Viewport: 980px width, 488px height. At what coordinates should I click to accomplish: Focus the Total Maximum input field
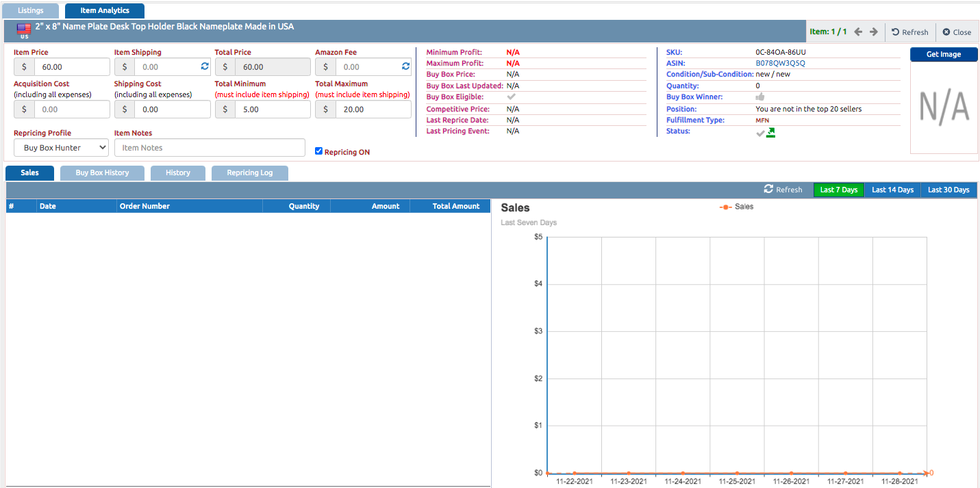point(373,110)
